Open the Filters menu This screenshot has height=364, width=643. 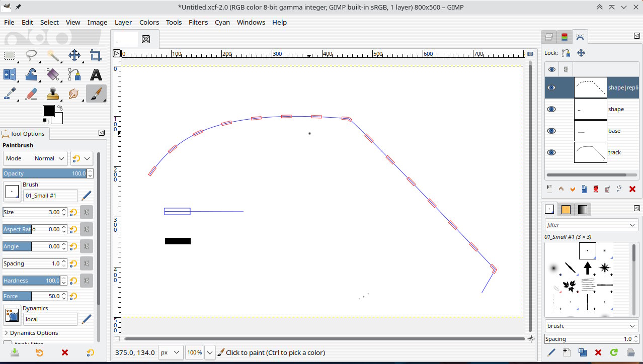198,22
